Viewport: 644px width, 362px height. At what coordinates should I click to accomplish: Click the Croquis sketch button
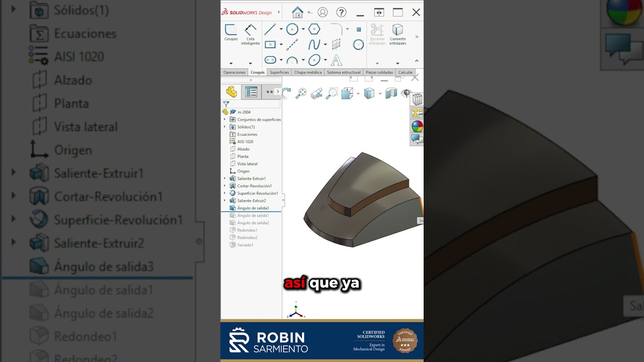click(231, 32)
